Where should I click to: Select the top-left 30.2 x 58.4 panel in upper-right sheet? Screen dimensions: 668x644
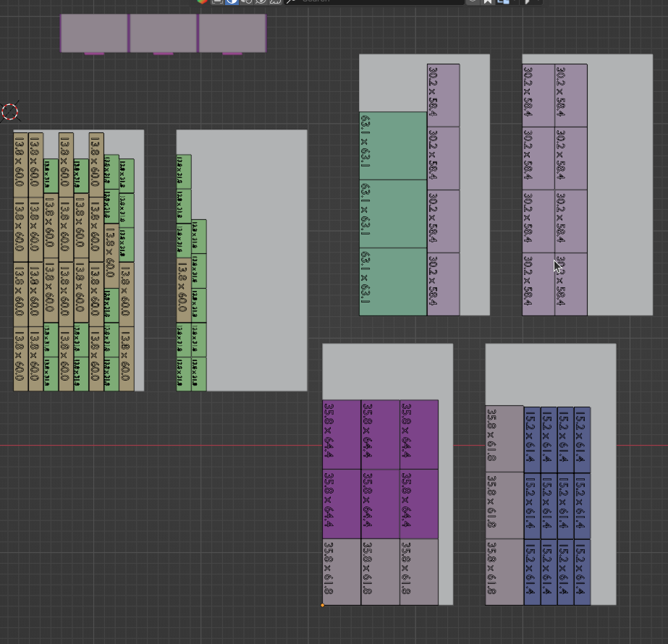point(538,95)
